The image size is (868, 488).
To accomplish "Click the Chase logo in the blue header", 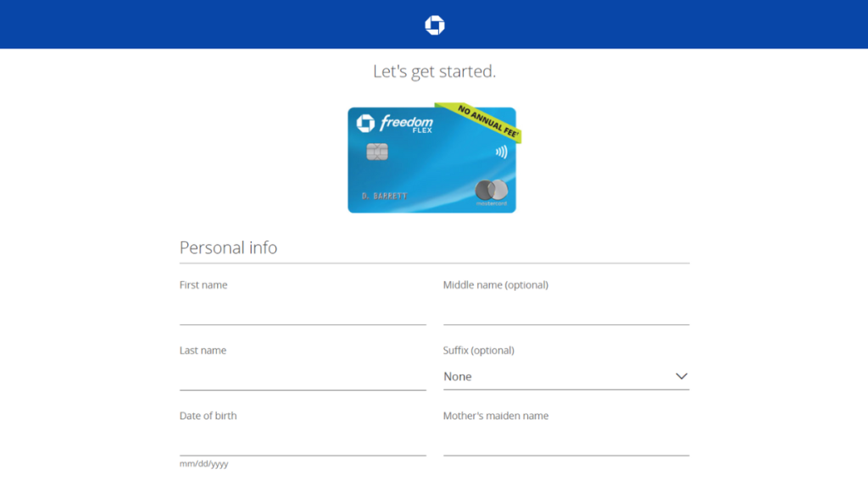I will coord(433,25).
